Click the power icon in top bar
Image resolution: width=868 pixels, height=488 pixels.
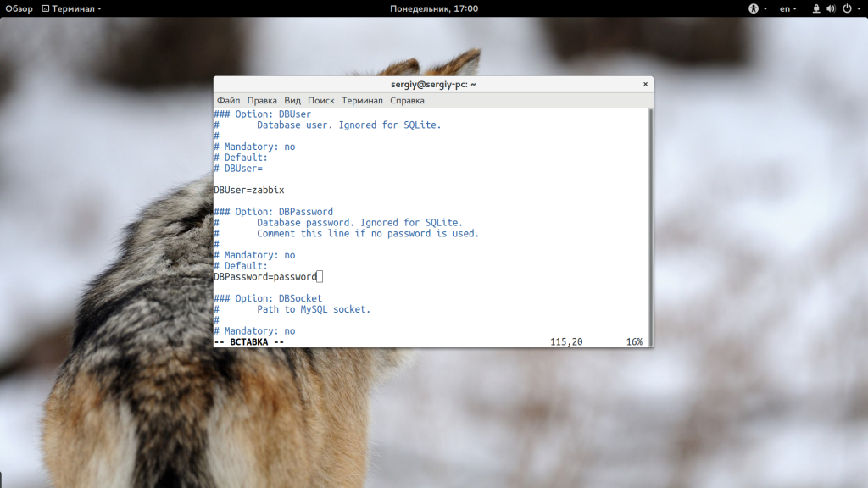[x=846, y=8]
